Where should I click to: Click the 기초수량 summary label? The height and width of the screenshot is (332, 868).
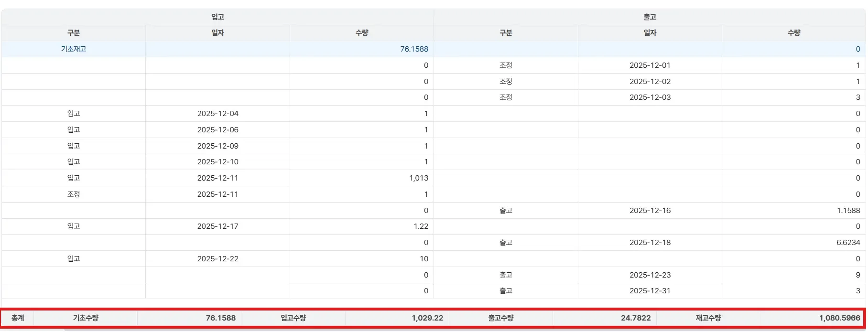(x=86, y=318)
